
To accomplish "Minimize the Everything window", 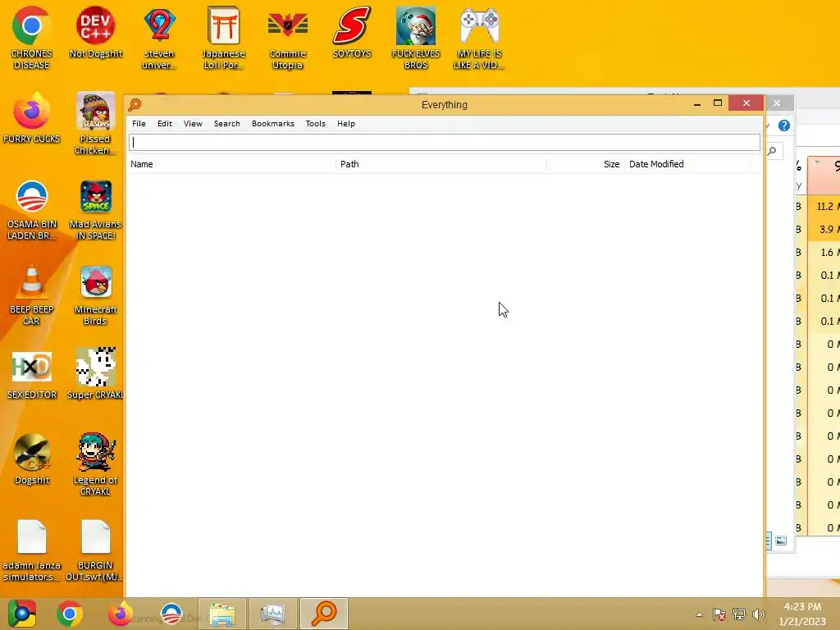I will [x=697, y=103].
